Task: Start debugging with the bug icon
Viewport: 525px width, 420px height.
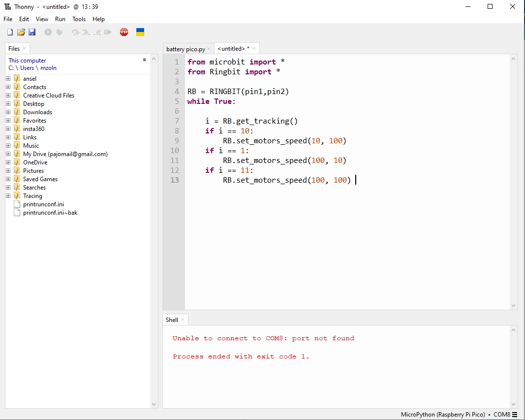Action: point(59,32)
